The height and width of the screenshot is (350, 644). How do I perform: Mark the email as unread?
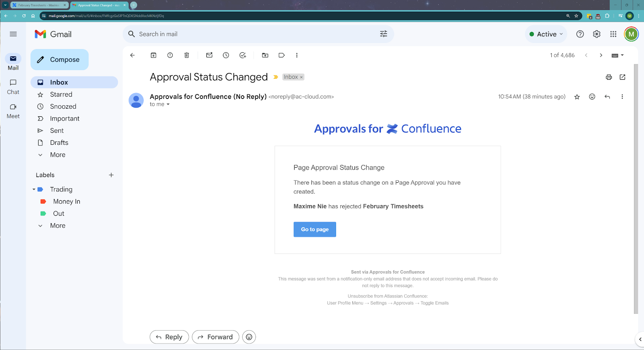click(209, 55)
